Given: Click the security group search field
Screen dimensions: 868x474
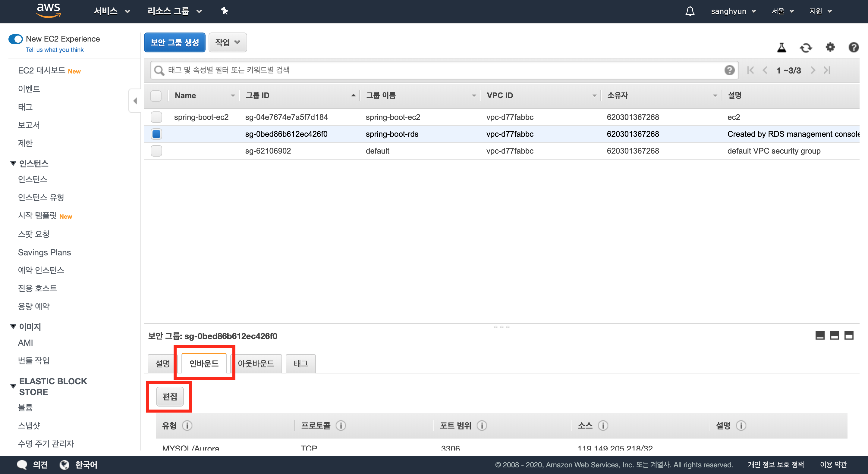Looking at the screenshot, I should [438, 70].
